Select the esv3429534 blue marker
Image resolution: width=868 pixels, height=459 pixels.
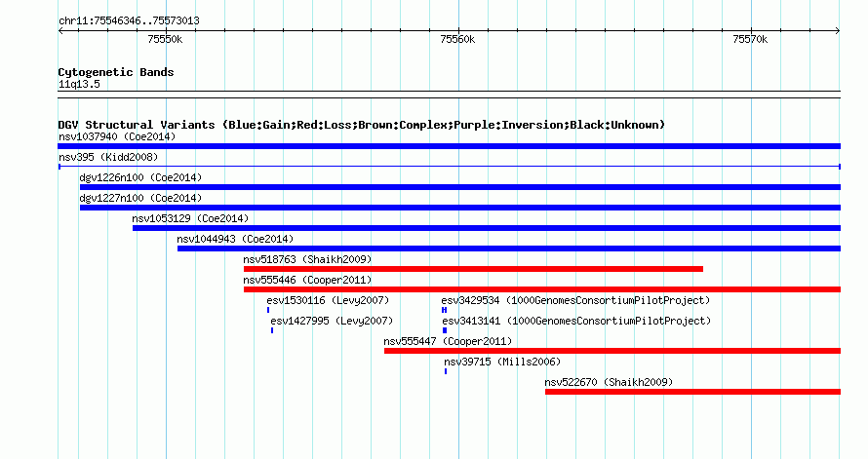pos(444,310)
